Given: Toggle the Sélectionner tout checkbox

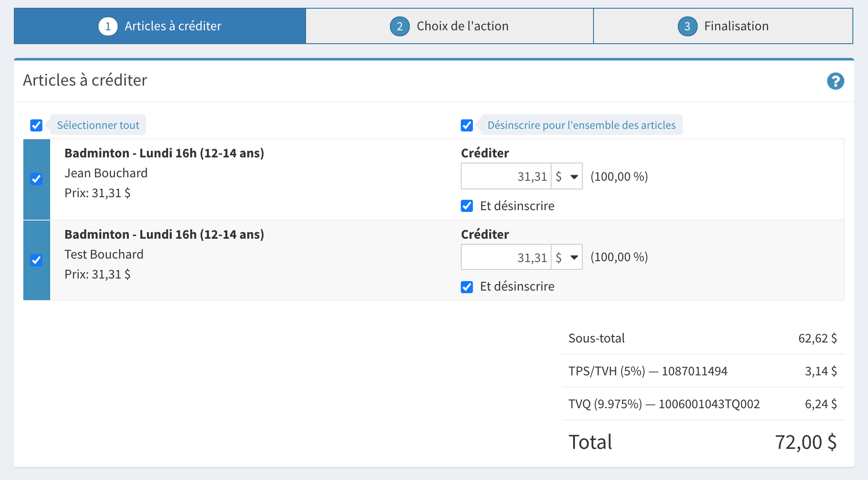Looking at the screenshot, I should [36, 125].
